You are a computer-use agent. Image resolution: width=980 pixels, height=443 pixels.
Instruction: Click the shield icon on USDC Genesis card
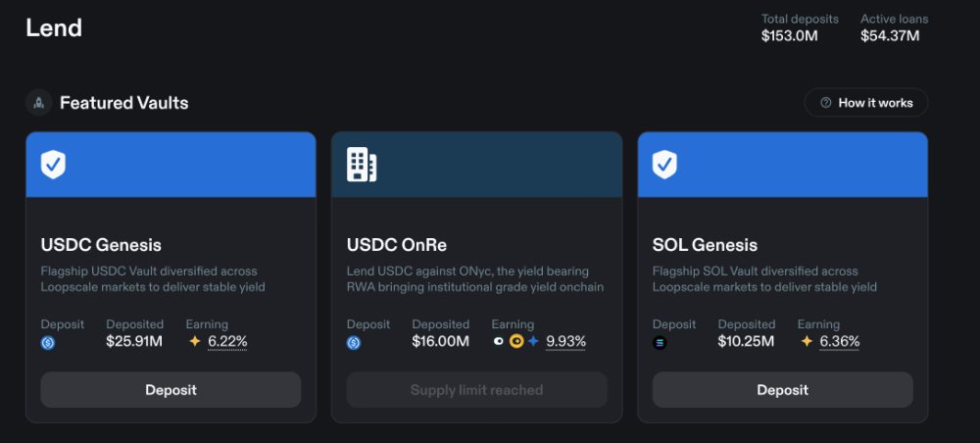(x=53, y=165)
